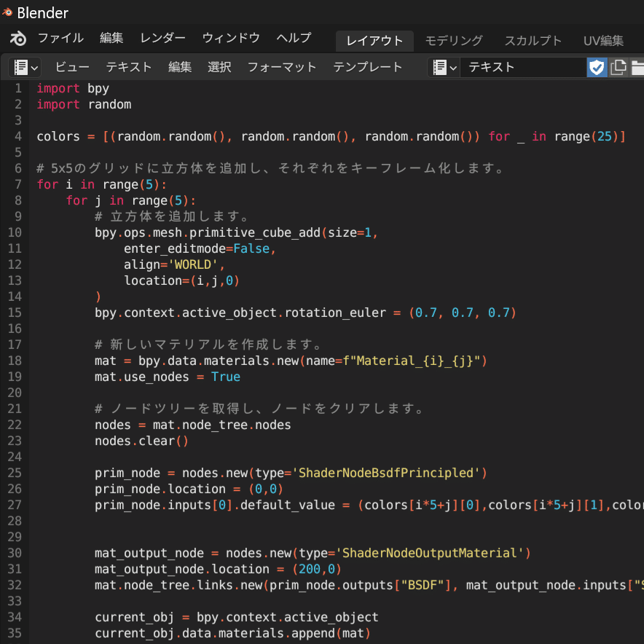Viewport: 644px width, 644px height.
Task: Select the Text Editor type icon in header
Action: point(21,67)
